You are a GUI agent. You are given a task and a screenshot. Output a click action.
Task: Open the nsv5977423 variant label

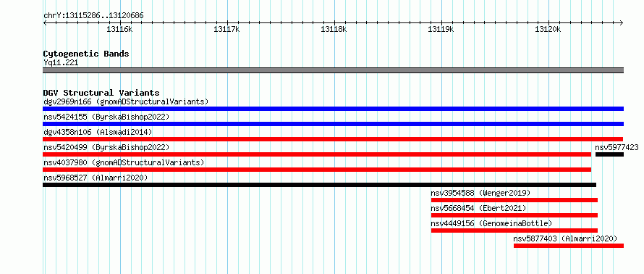click(x=617, y=147)
